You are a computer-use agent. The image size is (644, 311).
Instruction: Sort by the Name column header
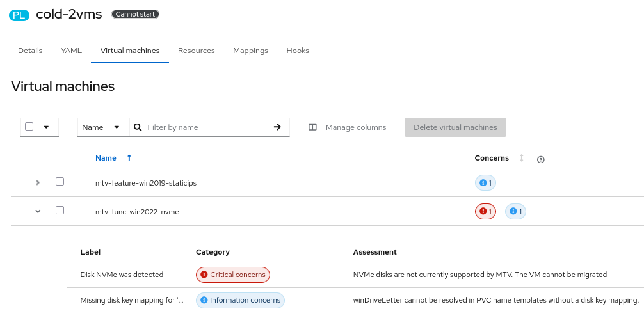click(106, 158)
